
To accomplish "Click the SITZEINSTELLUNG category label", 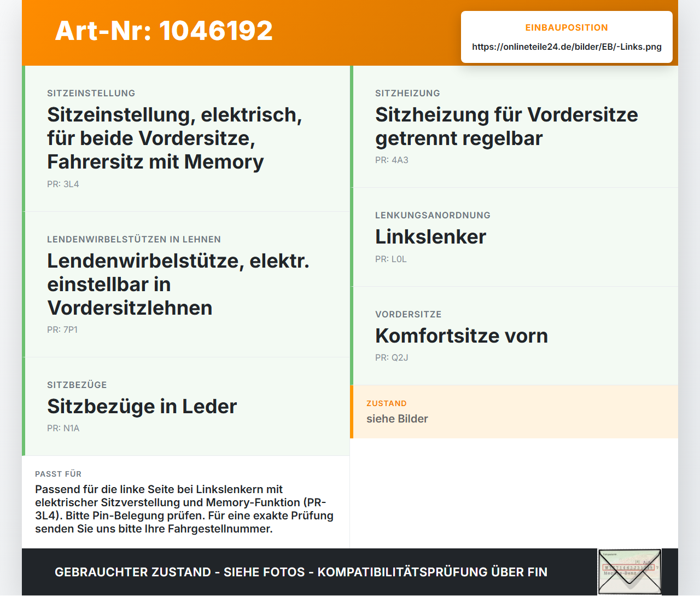I will click(91, 93).
